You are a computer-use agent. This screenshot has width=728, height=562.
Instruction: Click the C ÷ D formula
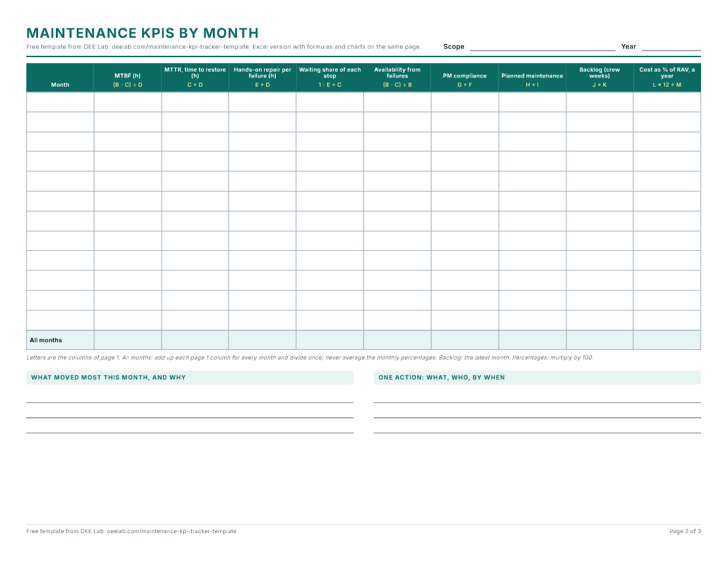pyautogui.click(x=195, y=85)
